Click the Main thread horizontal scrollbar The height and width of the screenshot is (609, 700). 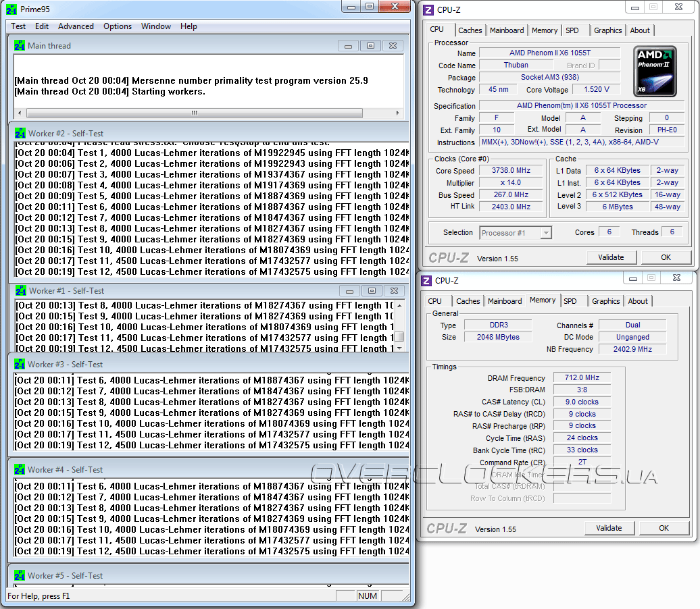click(193, 113)
